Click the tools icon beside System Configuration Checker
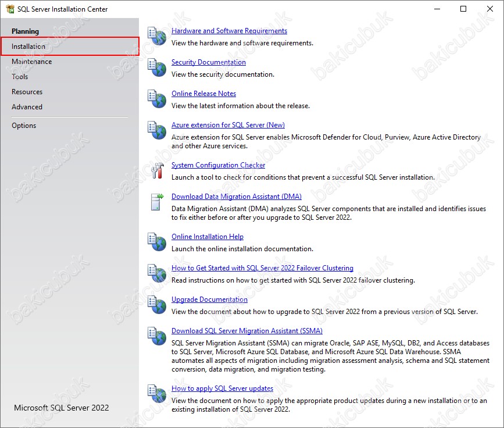The height and width of the screenshot is (428, 504). coord(158,170)
